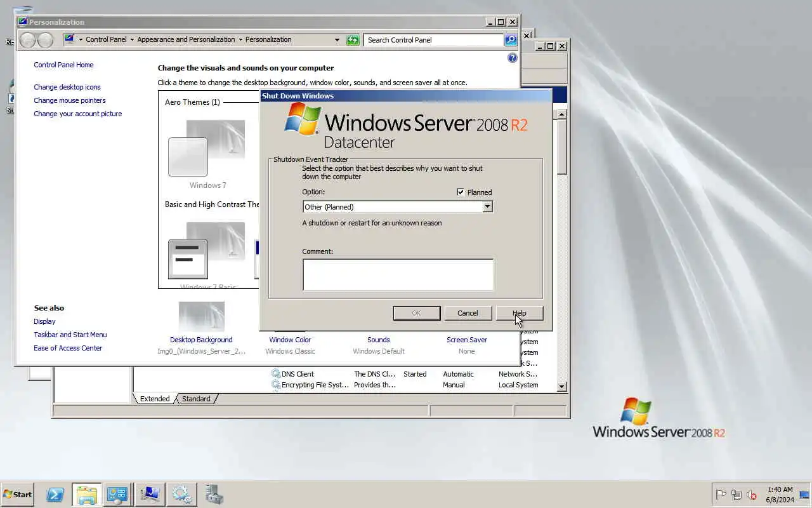Image resolution: width=812 pixels, height=508 pixels.
Task: Open Windows Explorer from the taskbar
Action: tap(87, 494)
